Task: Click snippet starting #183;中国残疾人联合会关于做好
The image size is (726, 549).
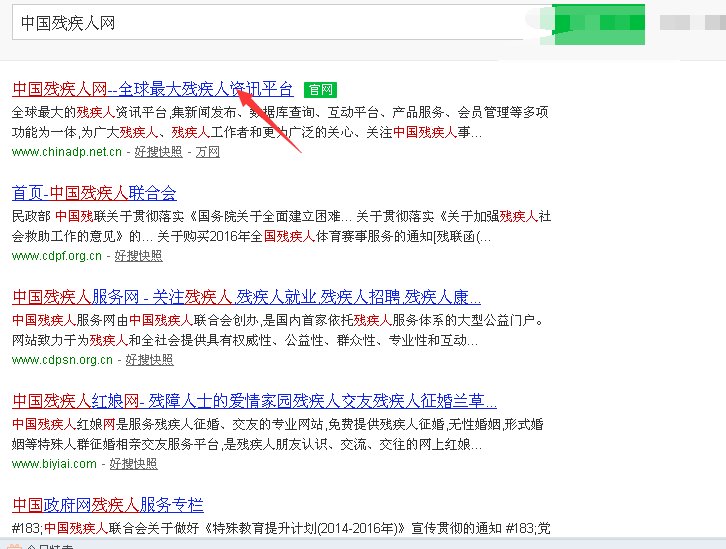Action: pos(281,528)
